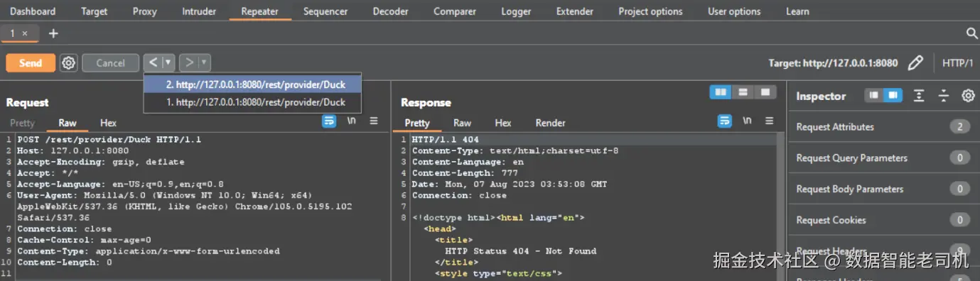
Task: Open the Extender tab
Action: tap(575, 11)
